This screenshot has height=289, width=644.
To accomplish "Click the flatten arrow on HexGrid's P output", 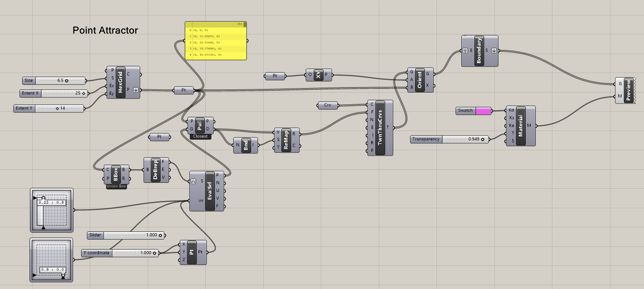I will [x=136, y=90].
